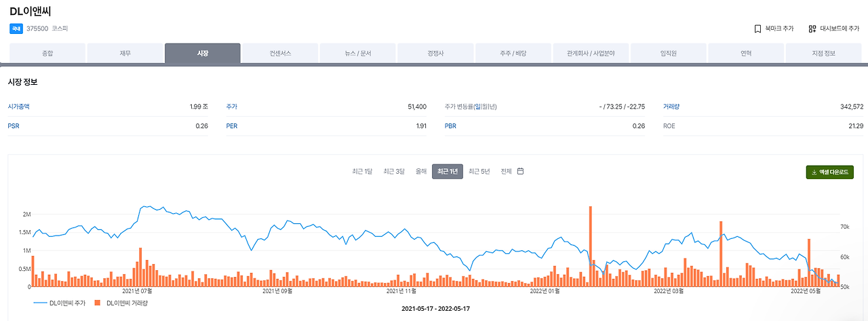Click the 시장 정보 heading
The width and height of the screenshot is (868, 321).
click(x=22, y=82)
